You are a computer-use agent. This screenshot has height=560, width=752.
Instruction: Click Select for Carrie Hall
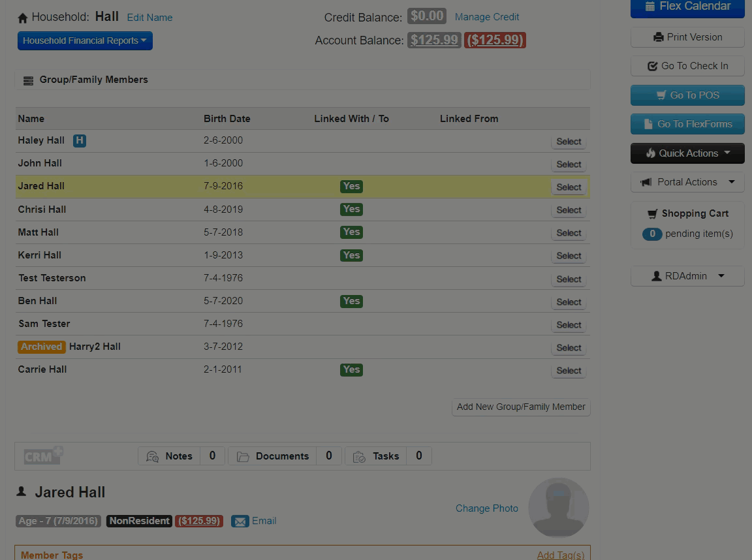pyautogui.click(x=569, y=371)
